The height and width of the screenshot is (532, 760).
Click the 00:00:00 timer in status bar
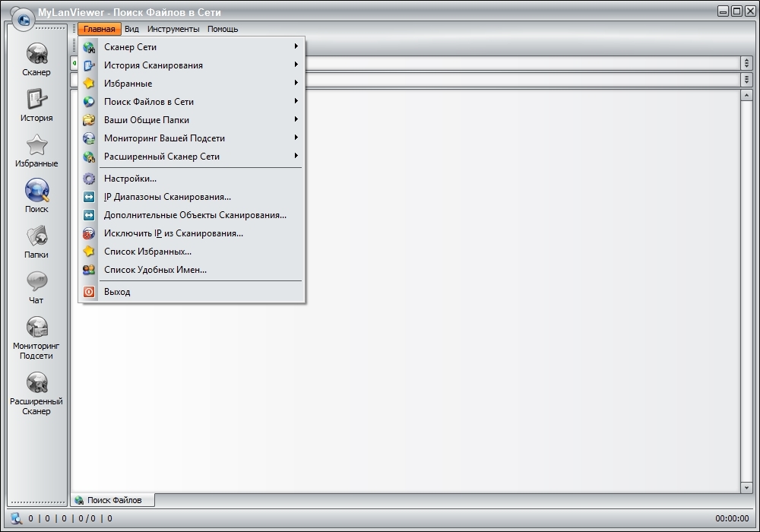(732, 518)
